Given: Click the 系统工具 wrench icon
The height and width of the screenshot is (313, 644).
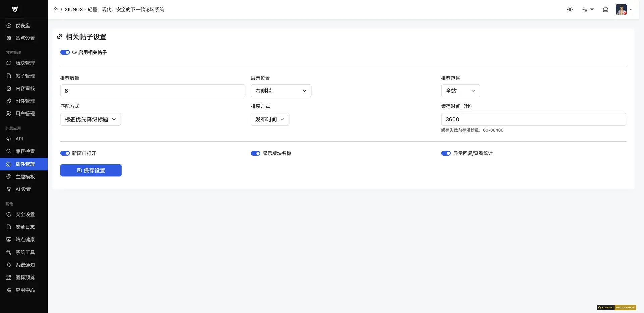Looking at the screenshot, I should pos(9,252).
